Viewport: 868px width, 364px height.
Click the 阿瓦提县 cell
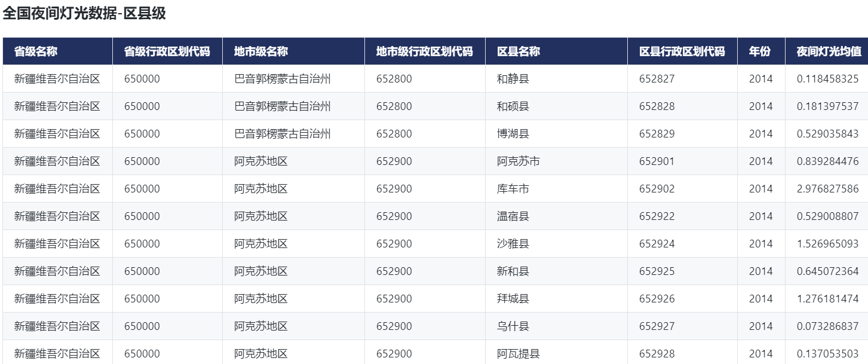coord(519,354)
